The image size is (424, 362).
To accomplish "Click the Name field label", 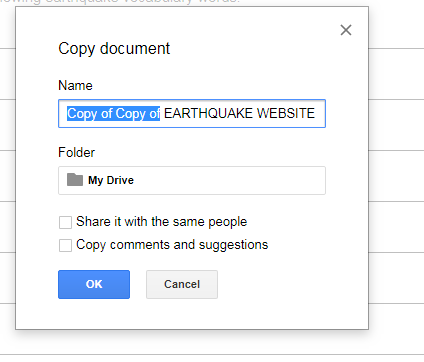I will point(75,86).
